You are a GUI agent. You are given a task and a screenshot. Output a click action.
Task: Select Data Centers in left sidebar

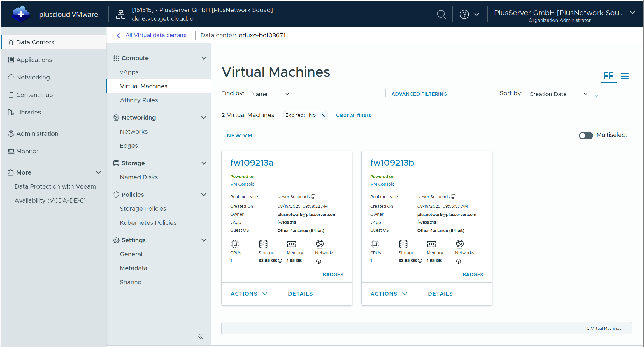[53, 42]
